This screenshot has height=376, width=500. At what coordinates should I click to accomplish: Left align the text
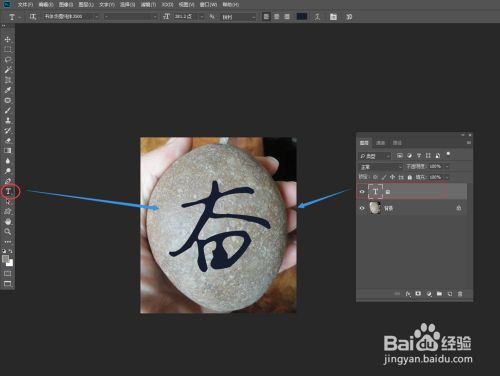pyautogui.click(x=266, y=16)
